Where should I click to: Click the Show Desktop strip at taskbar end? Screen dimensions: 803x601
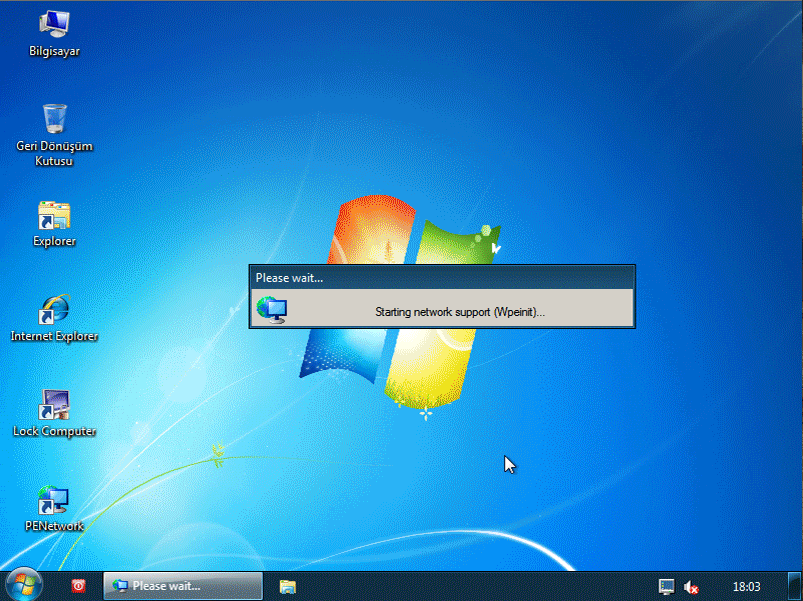click(797, 587)
